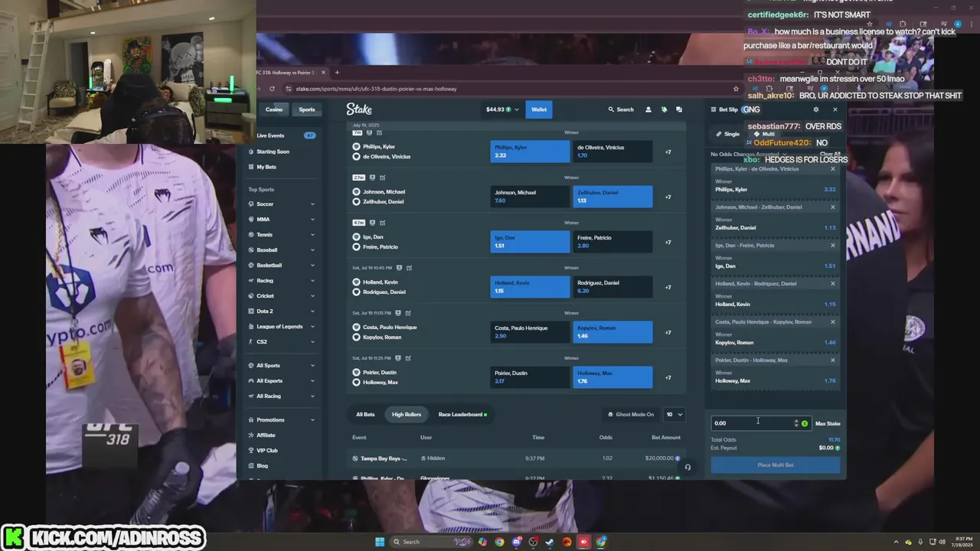Image resolution: width=980 pixels, height=551 pixels.
Task: Select the High Rollers tab
Action: click(x=407, y=415)
